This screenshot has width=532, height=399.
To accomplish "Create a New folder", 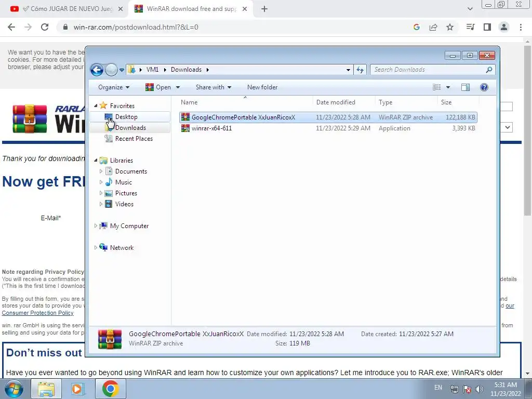I will [262, 87].
